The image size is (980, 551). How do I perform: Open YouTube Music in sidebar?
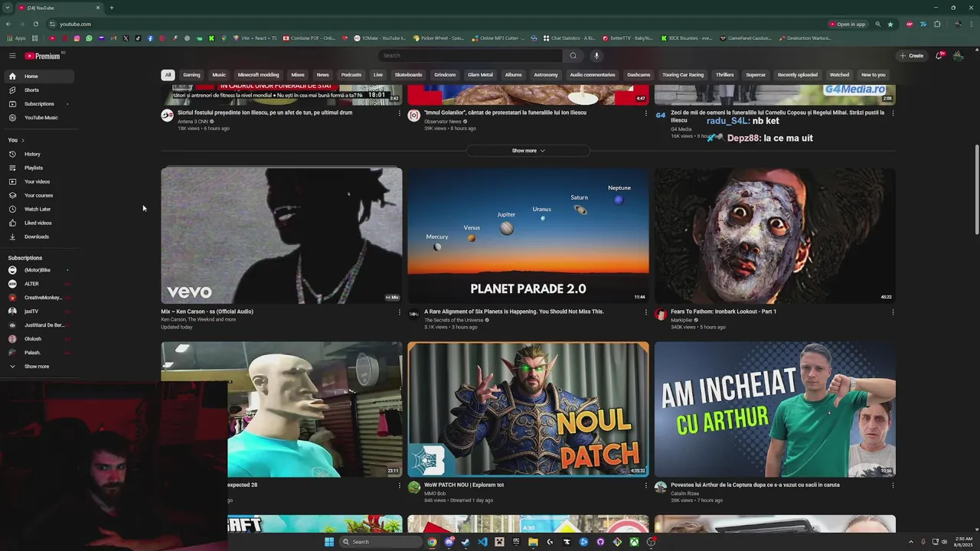coord(38,118)
